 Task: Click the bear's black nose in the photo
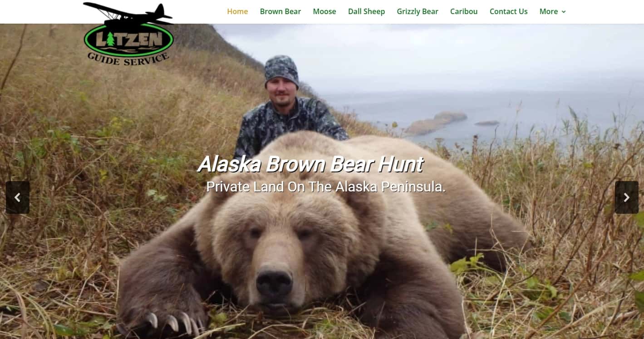[x=274, y=284]
